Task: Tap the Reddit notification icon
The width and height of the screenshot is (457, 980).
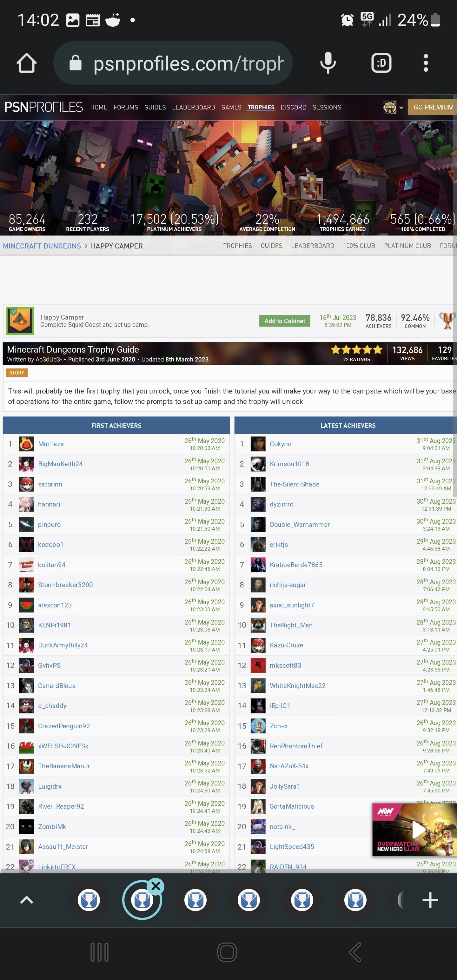Action: point(113,20)
